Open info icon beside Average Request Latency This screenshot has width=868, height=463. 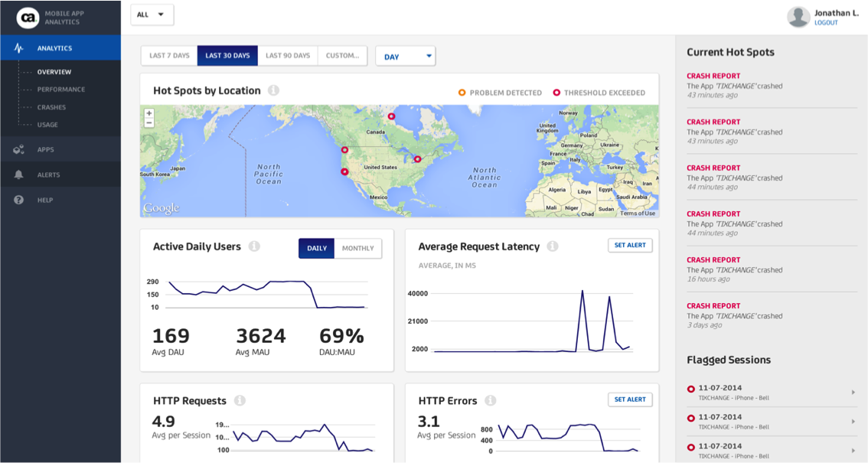553,246
